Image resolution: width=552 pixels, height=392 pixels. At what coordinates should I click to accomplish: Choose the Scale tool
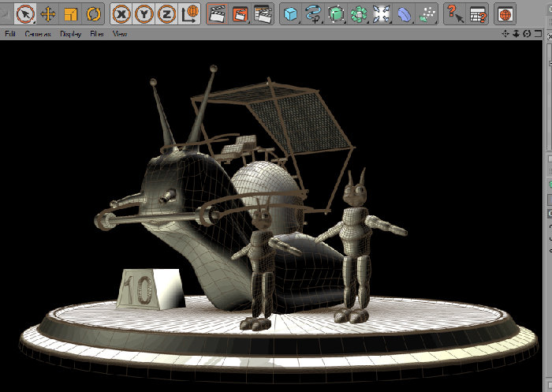click(71, 14)
